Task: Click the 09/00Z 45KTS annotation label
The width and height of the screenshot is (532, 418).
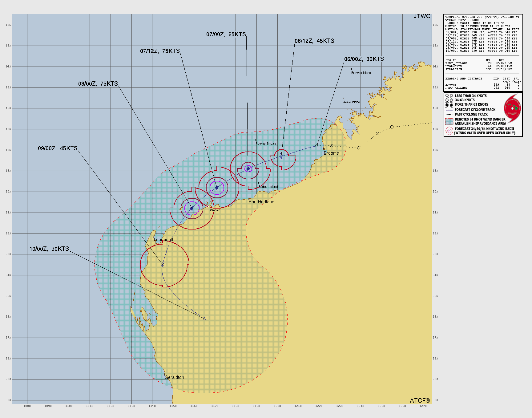Action: point(57,148)
